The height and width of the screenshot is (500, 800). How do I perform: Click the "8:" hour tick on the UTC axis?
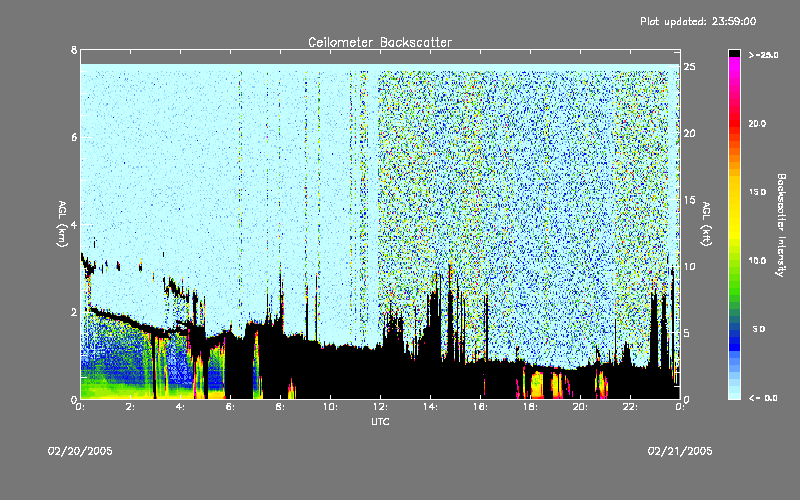coord(281,407)
